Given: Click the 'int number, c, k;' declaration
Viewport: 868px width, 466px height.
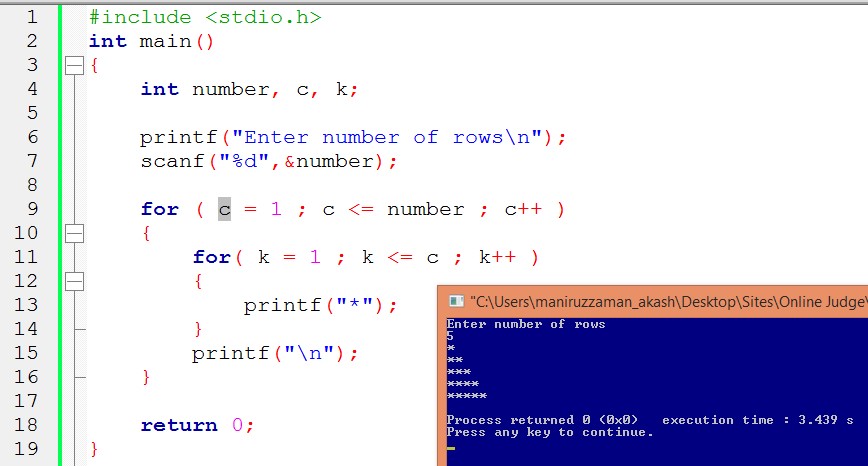Looking at the screenshot, I should tap(249, 89).
